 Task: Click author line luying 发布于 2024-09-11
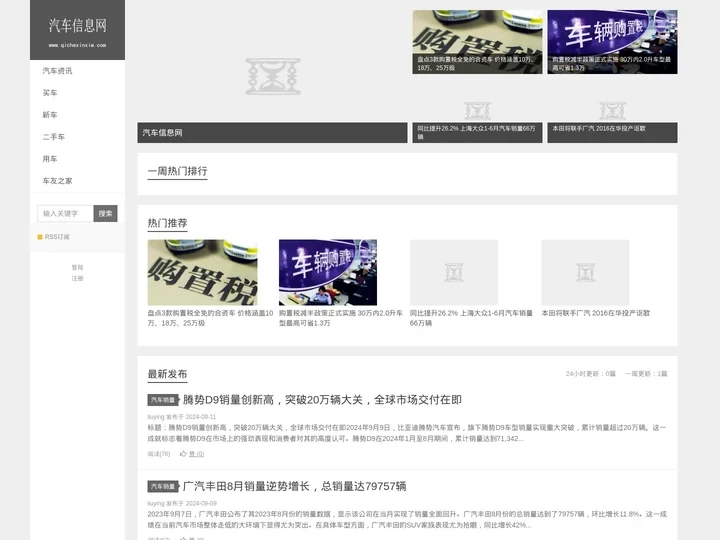point(181,417)
